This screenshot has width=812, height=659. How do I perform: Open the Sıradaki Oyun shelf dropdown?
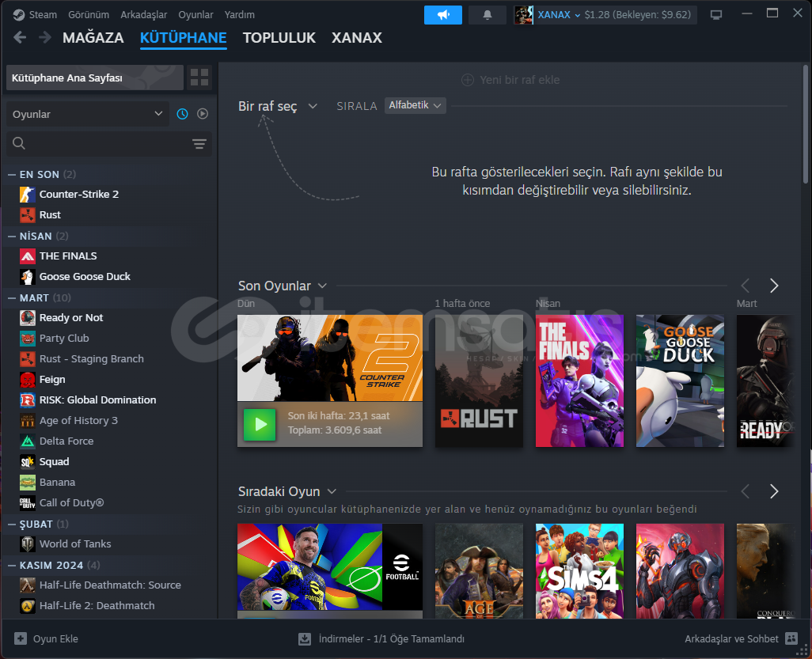pos(287,492)
